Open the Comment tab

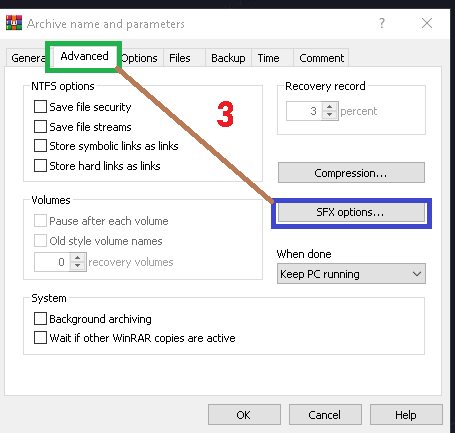tap(321, 58)
